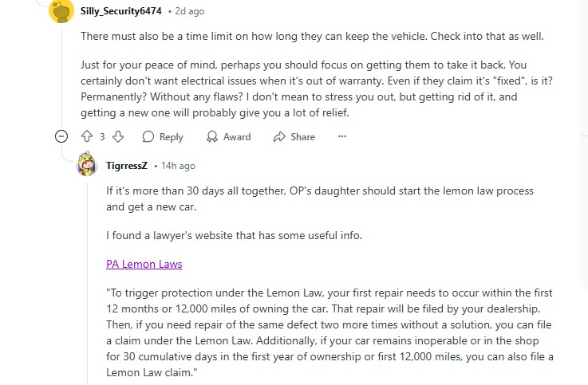
Task: Click the "14h ago" timestamp
Action: coord(178,166)
